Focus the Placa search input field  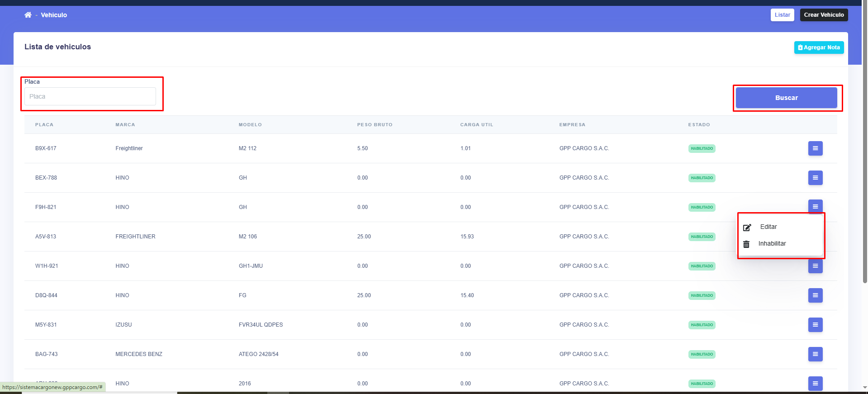coord(90,96)
